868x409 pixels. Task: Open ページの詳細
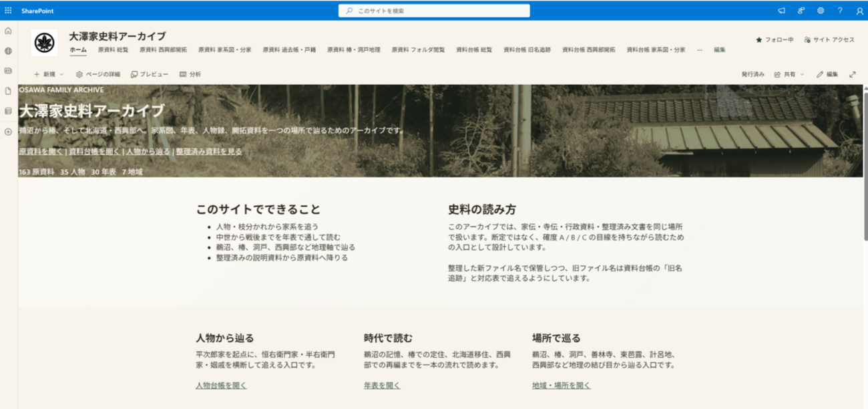[x=99, y=74]
